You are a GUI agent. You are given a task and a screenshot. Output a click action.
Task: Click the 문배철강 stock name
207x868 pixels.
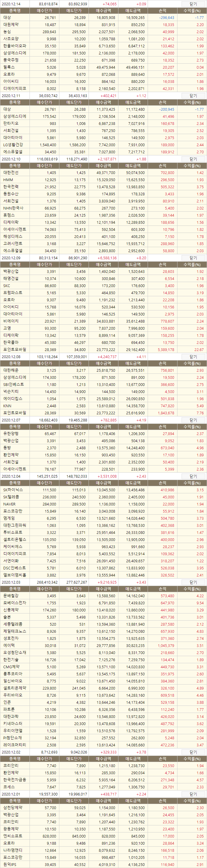(x=11, y=596)
